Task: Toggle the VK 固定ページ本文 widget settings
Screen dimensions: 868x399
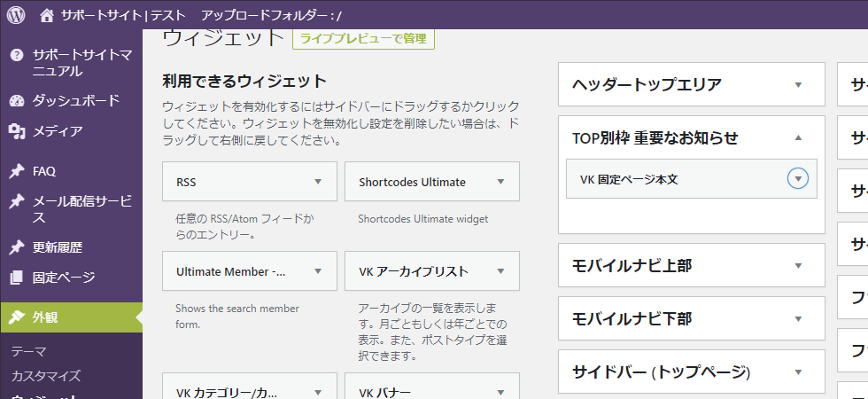Action: click(798, 179)
